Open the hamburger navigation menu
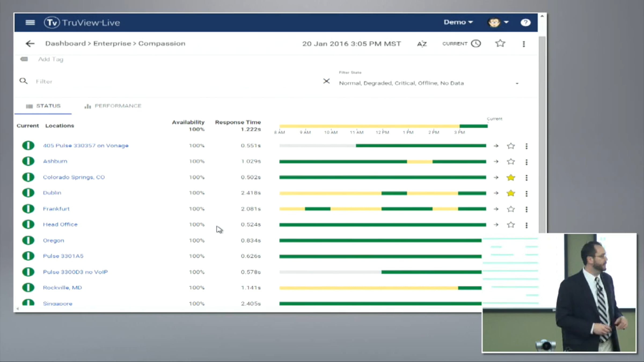 30,23
